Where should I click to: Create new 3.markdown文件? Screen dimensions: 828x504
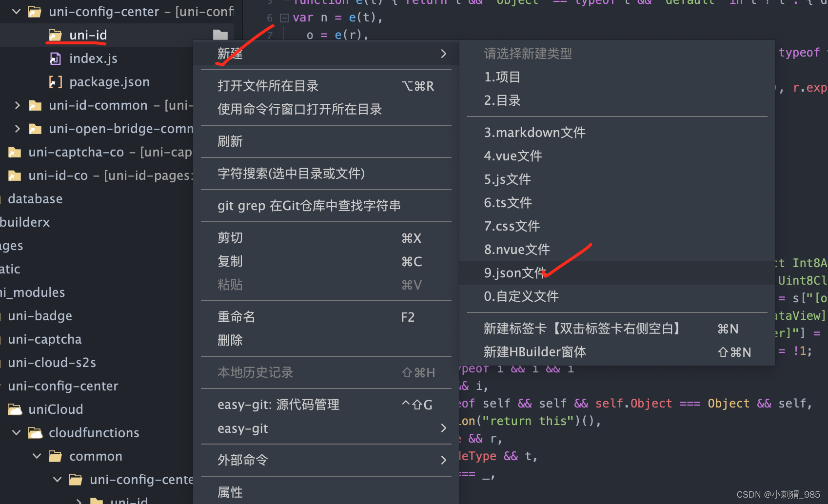(x=617, y=133)
